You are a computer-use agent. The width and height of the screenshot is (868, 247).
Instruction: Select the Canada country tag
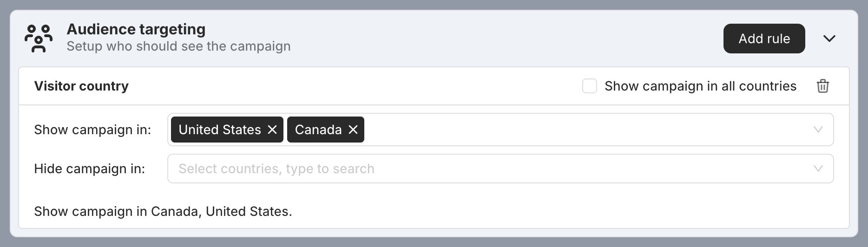pos(318,130)
